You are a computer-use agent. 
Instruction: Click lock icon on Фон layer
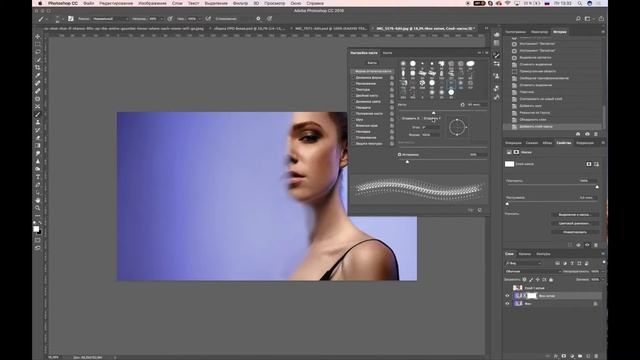tap(595, 304)
